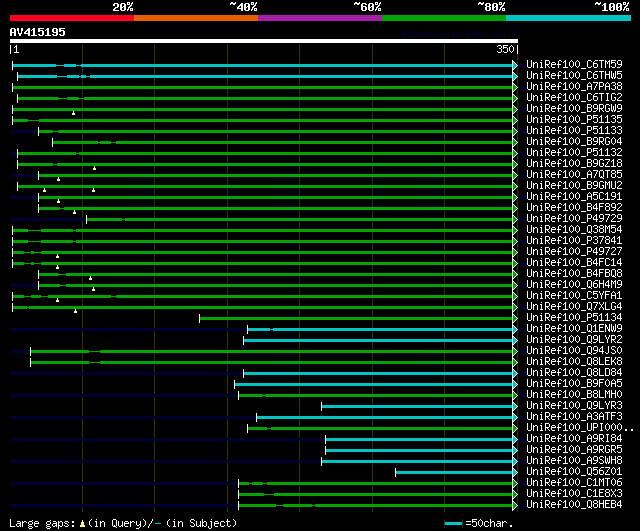Select the UniRef100_Q38M54 label

574,230
